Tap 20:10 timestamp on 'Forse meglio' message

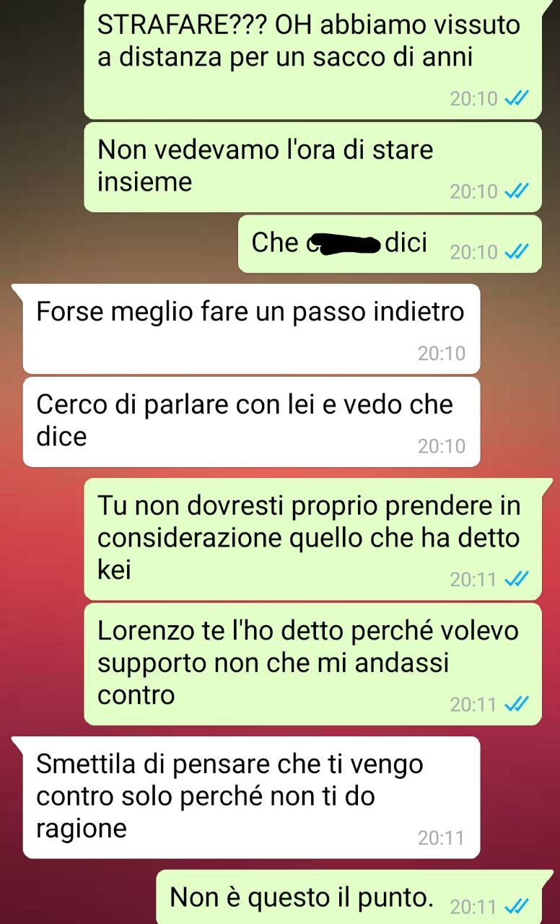tap(442, 354)
